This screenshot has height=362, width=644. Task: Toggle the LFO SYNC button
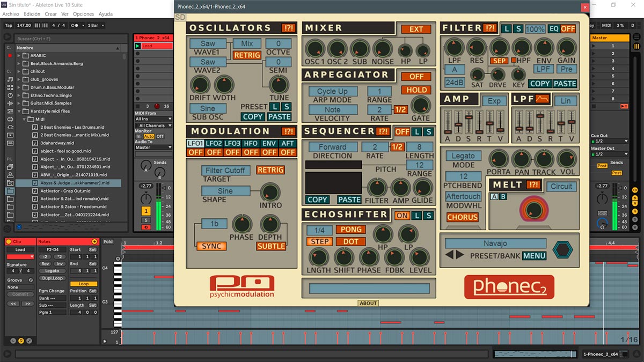tap(211, 246)
